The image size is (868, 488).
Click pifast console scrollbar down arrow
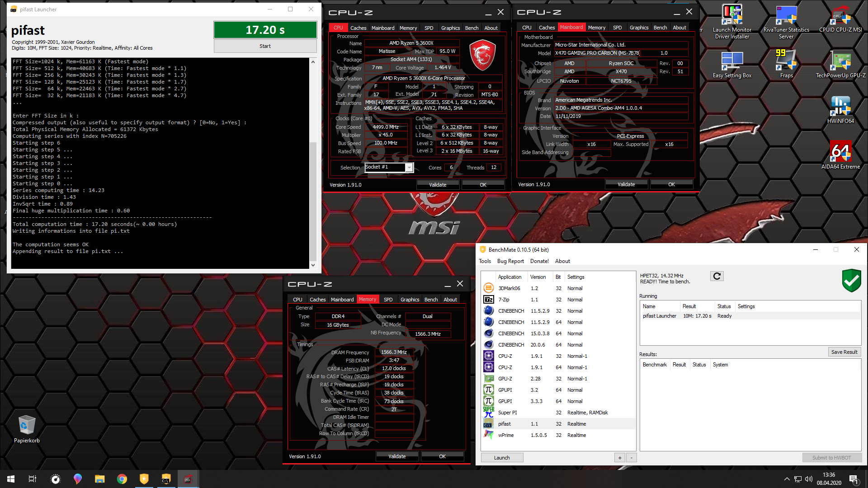[313, 265]
